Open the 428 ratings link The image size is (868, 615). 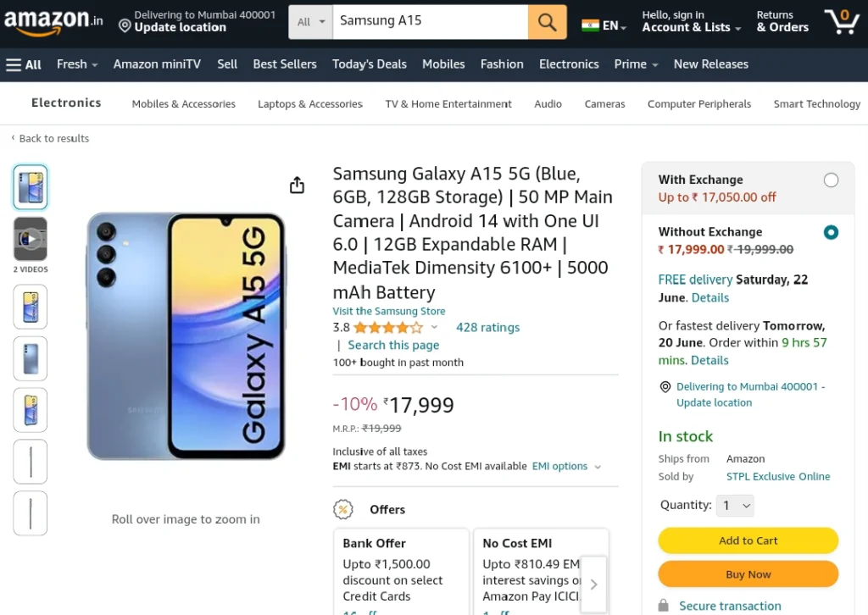487,328
